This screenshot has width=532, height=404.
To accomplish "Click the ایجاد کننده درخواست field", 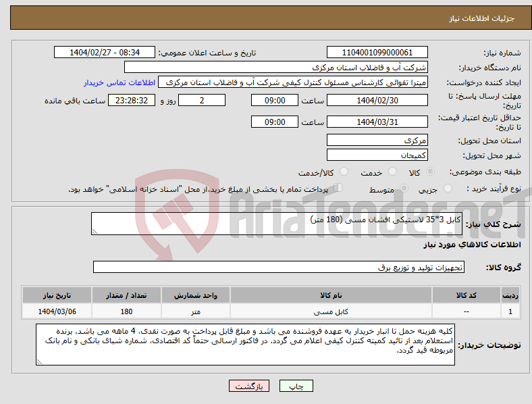I will [293, 82].
